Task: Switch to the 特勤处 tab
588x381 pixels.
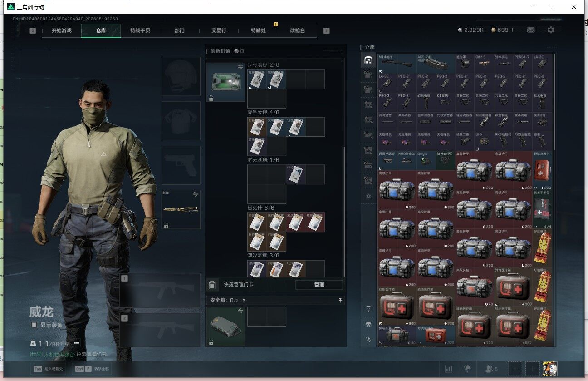Action: pos(258,30)
